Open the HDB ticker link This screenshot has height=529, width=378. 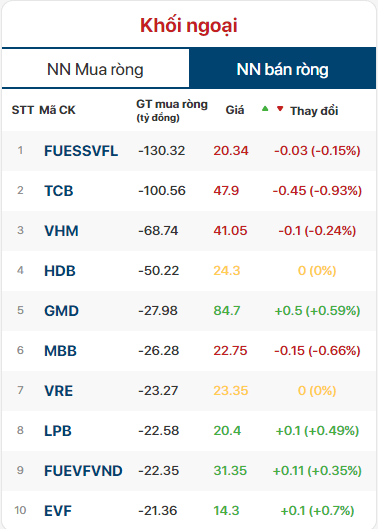coord(60,271)
